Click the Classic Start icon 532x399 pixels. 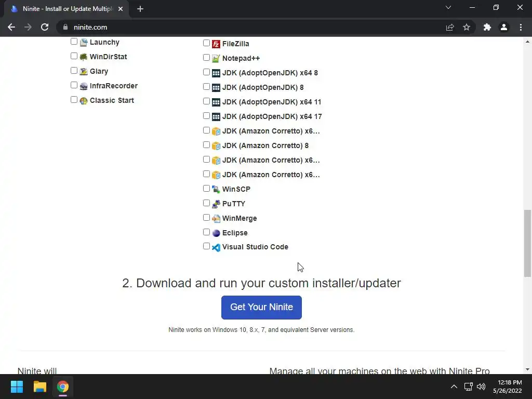pyautogui.click(x=84, y=101)
